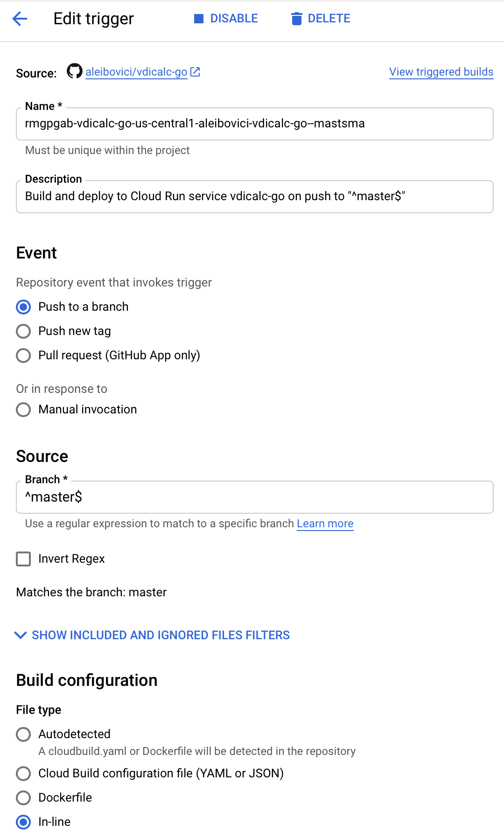Screen dimensions: 504x838
Task: Click the DELETE trash can icon
Action: pos(296,19)
